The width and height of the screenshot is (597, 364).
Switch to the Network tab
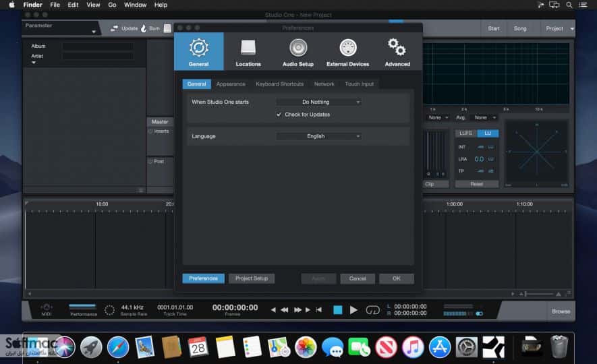(x=324, y=84)
